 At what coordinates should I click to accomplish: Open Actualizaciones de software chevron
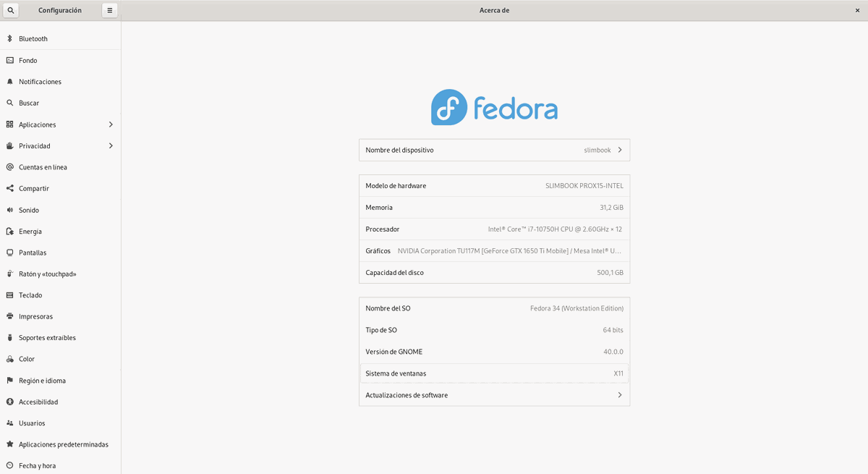click(x=620, y=395)
